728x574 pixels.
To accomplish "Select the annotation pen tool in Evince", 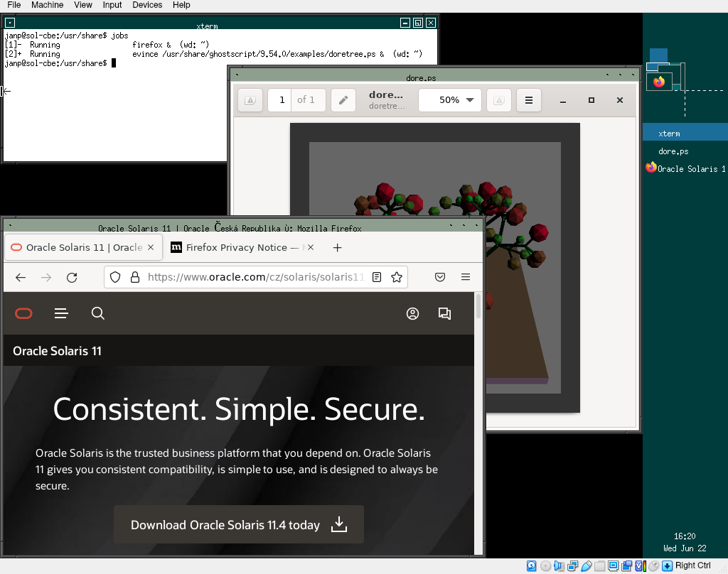I will point(343,100).
